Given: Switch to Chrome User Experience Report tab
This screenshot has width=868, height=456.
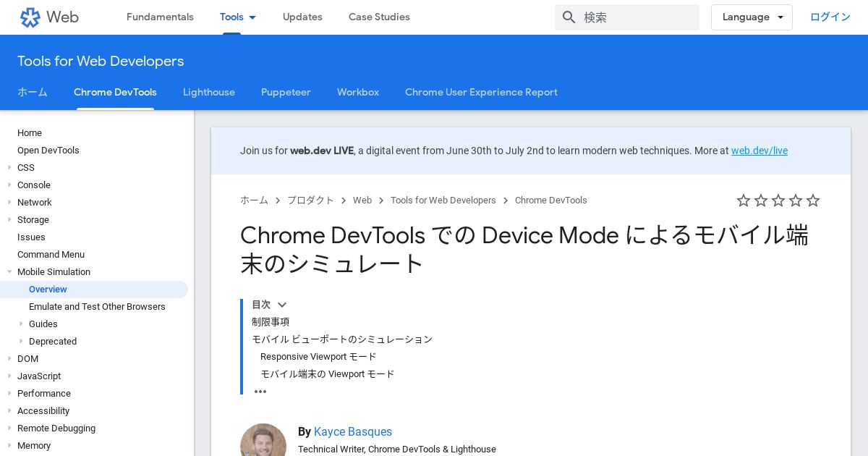Looking at the screenshot, I should click(x=481, y=93).
